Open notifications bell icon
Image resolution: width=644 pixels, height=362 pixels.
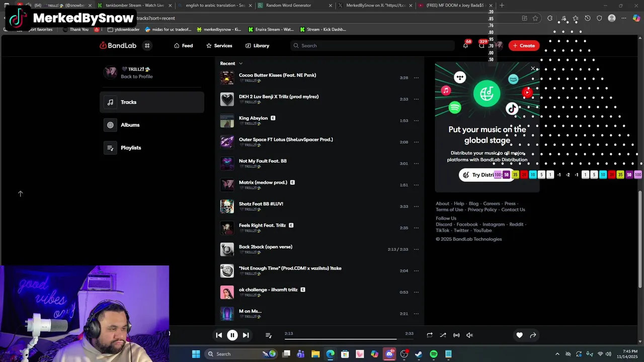pos(465,46)
